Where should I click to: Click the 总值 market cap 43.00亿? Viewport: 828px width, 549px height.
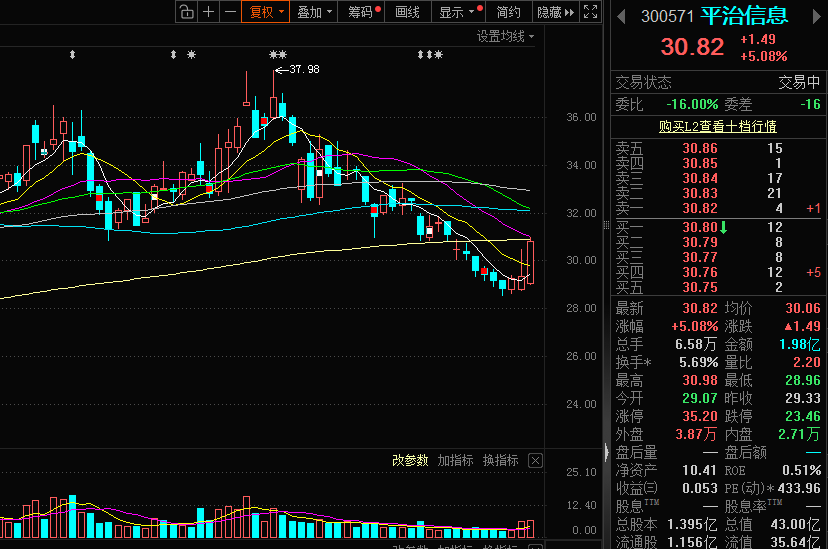795,525
